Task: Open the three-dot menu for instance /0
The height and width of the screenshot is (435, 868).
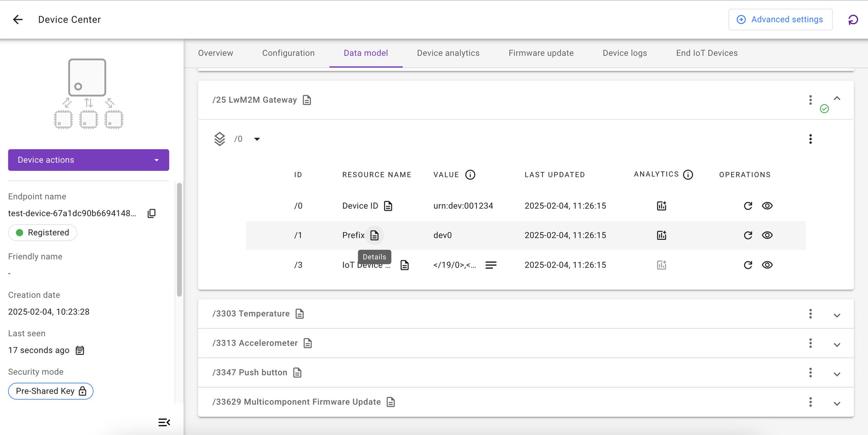Action: (x=810, y=139)
